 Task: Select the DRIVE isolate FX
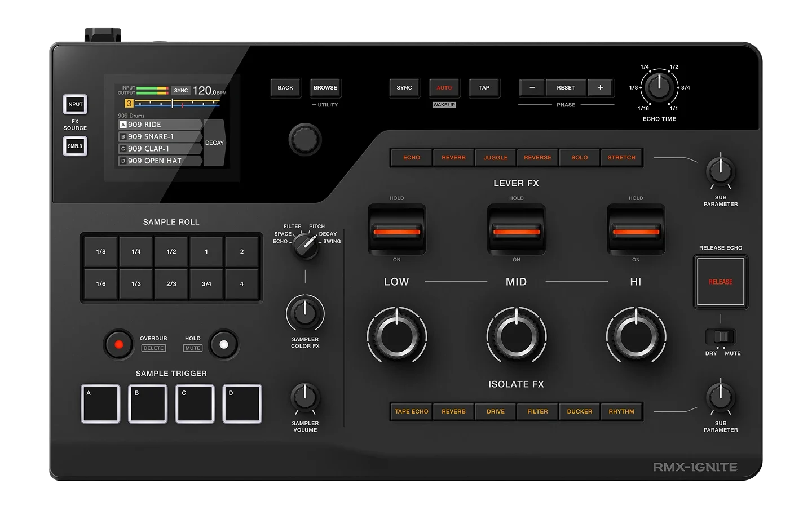[495, 411]
